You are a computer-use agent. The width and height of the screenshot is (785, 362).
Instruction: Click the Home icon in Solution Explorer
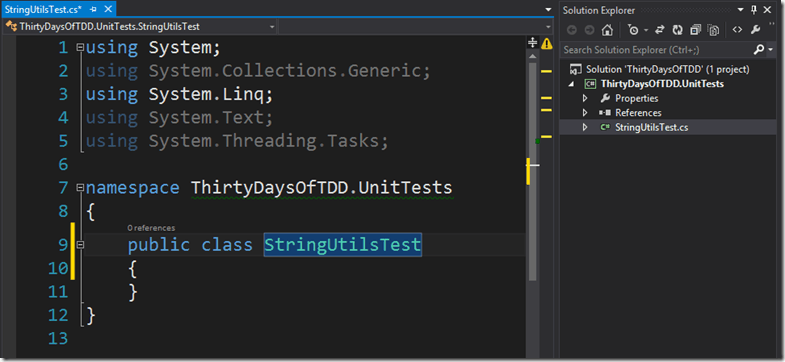click(607, 30)
